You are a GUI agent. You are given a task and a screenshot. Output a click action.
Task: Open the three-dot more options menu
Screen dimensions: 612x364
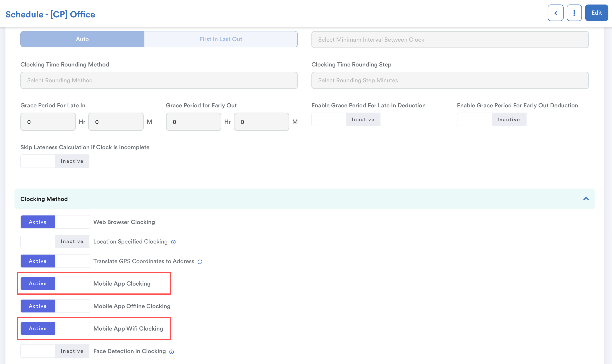(x=574, y=13)
